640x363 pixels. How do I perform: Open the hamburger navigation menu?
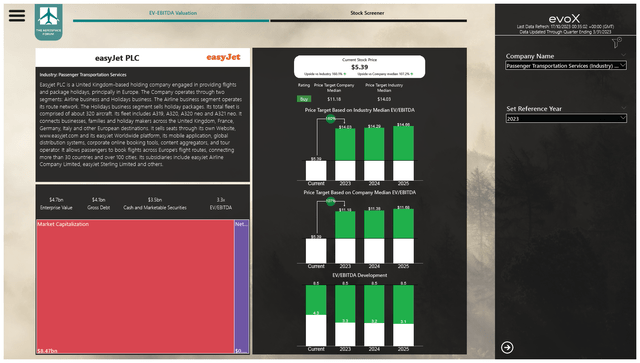(17, 16)
